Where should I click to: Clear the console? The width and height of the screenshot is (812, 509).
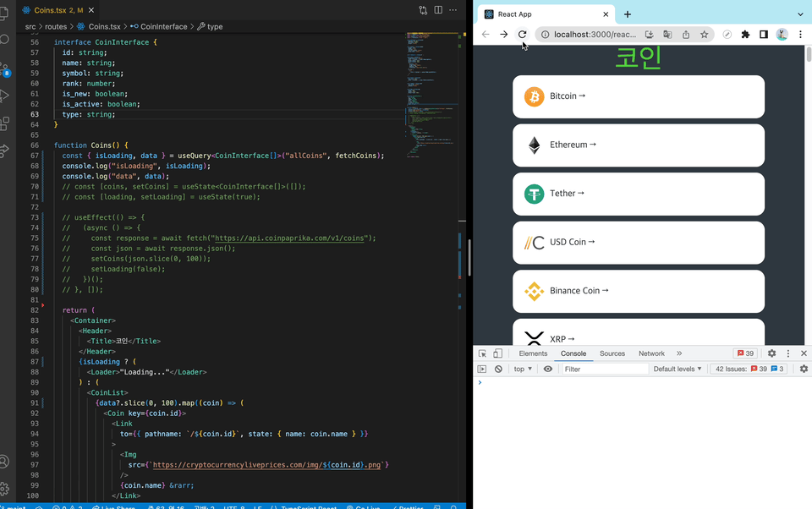pos(498,369)
